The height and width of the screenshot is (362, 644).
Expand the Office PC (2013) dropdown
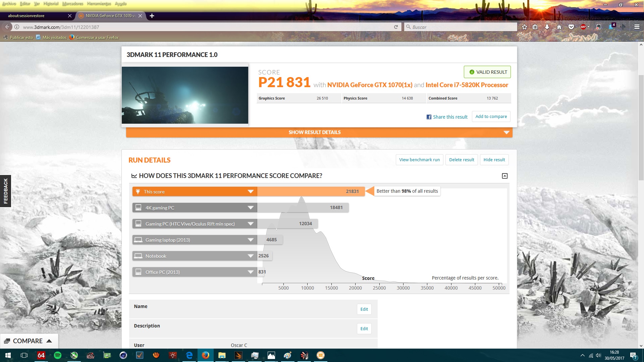(251, 272)
